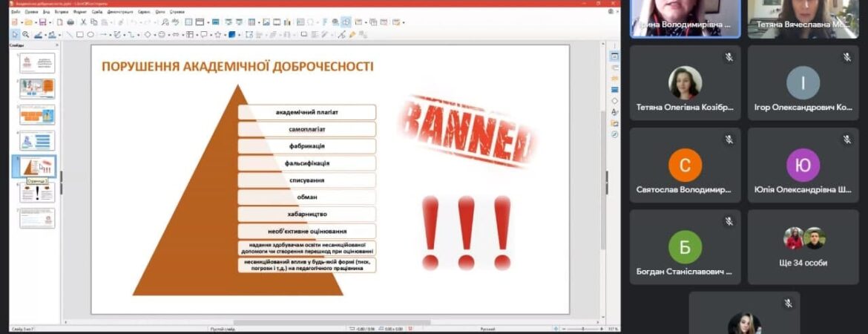Select the fill color bucket tool
This screenshot has height=334, width=868.
point(51,34)
